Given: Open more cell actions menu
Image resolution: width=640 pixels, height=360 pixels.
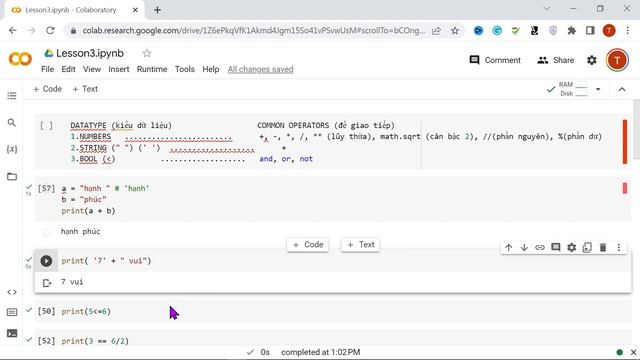Looking at the screenshot, I should pos(619,247).
